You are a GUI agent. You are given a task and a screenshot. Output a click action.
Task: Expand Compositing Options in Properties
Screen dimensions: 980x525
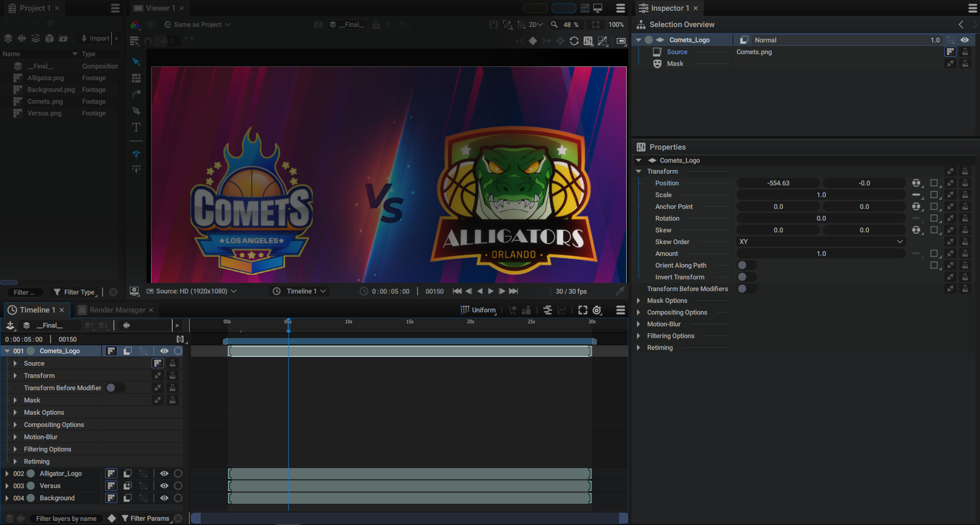pyautogui.click(x=639, y=313)
